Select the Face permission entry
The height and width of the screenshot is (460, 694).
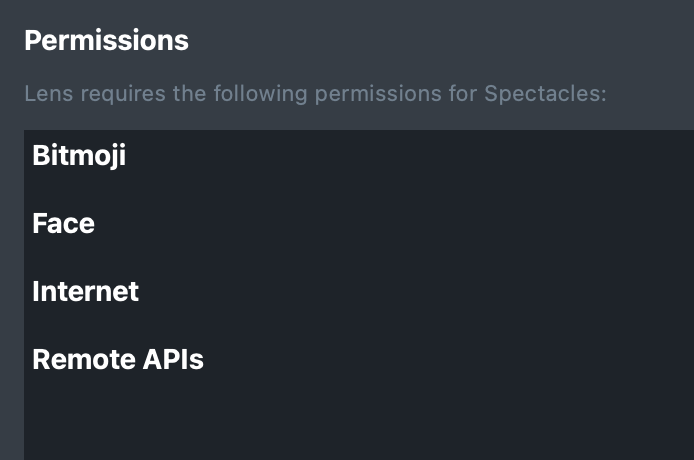point(63,224)
